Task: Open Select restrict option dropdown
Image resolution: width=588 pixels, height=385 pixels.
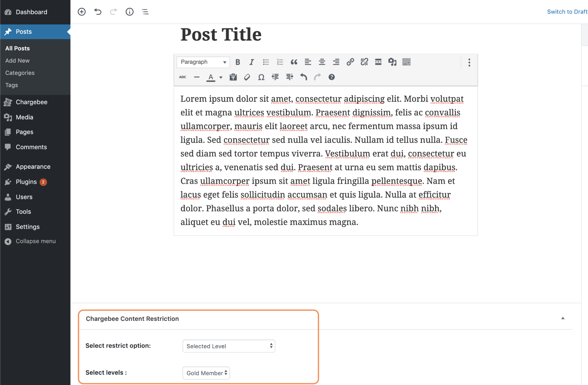Action: [x=229, y=346]
